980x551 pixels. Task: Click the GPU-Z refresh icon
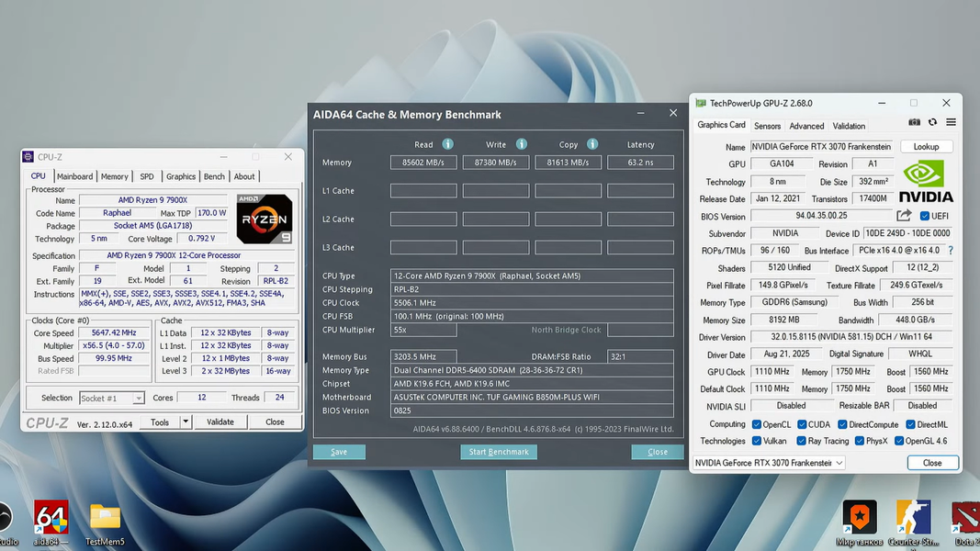point(932,122)
